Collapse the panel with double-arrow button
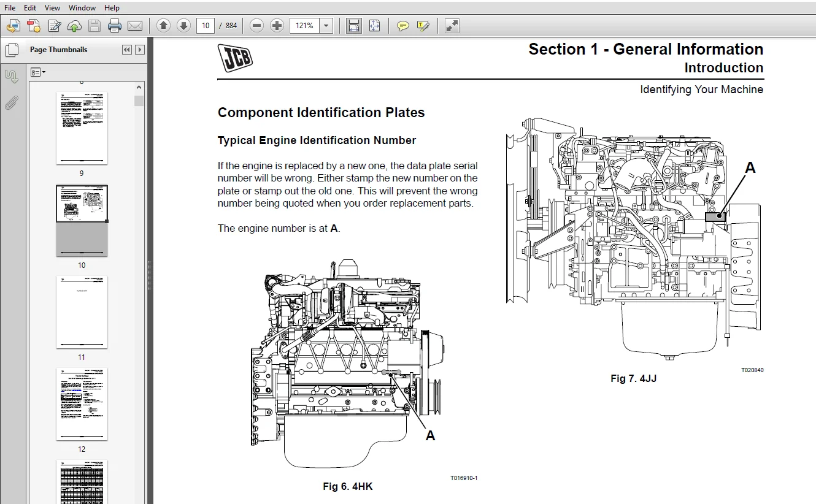 pos(127,50)
